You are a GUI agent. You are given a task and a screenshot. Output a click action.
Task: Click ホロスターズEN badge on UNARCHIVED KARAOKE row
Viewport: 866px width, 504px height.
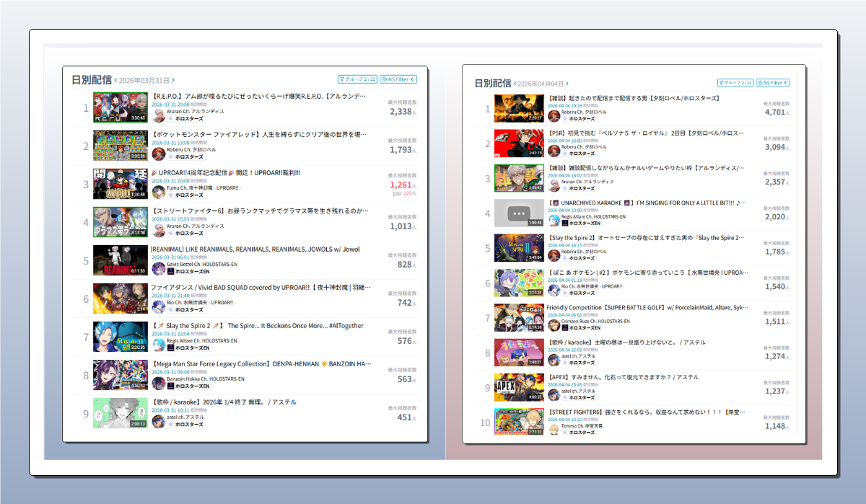click(x=582, y=224)
